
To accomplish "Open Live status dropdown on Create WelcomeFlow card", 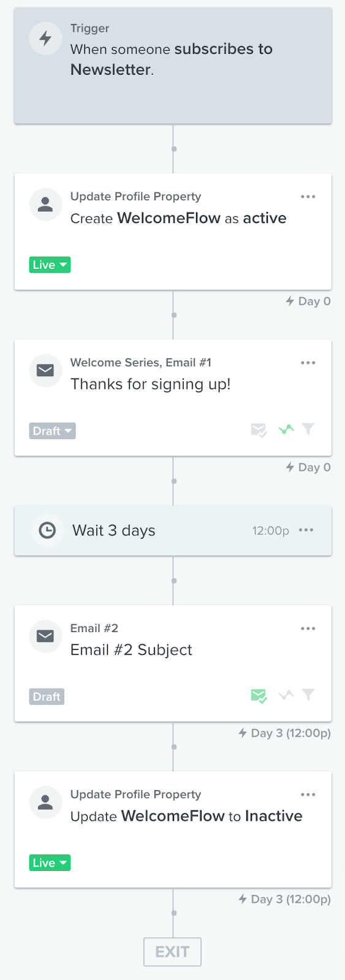I will [50, 265].
